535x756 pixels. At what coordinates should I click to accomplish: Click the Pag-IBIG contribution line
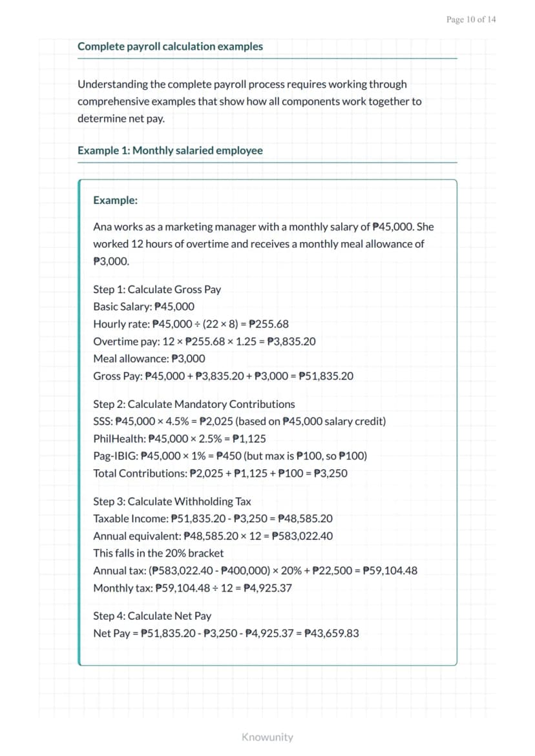pyautogui.click(x=230, y=456)
